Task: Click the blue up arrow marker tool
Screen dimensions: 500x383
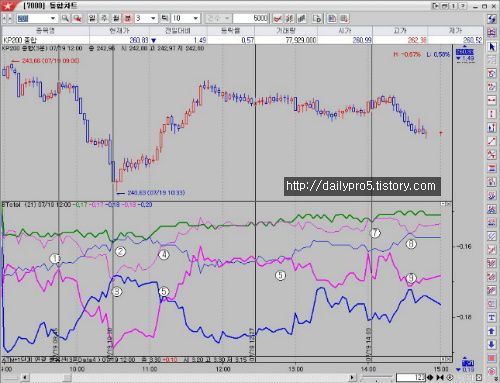Action: 492,331
